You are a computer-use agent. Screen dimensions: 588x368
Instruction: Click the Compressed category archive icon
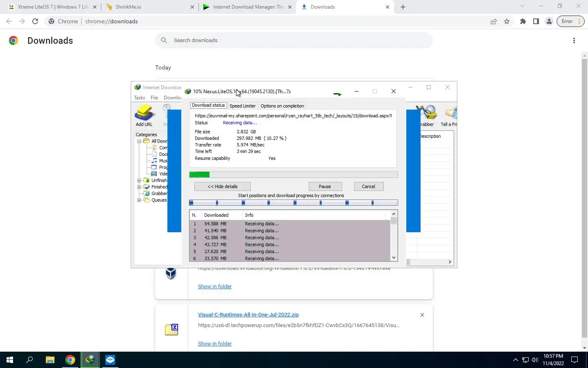click(x=154, y=148)
